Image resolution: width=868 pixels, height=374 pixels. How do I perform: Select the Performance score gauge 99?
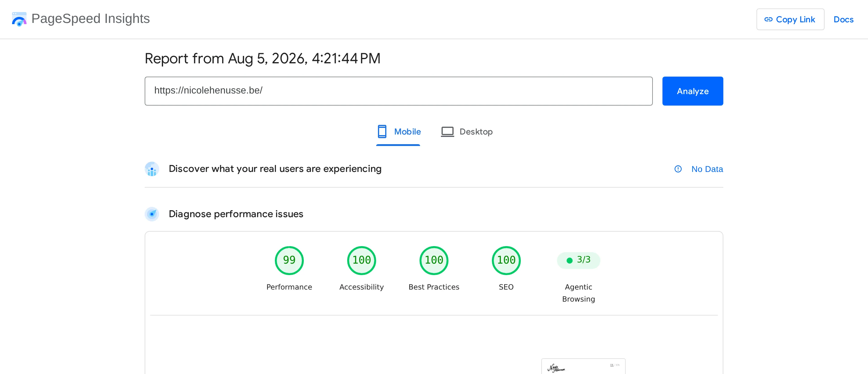pos(289,260)
